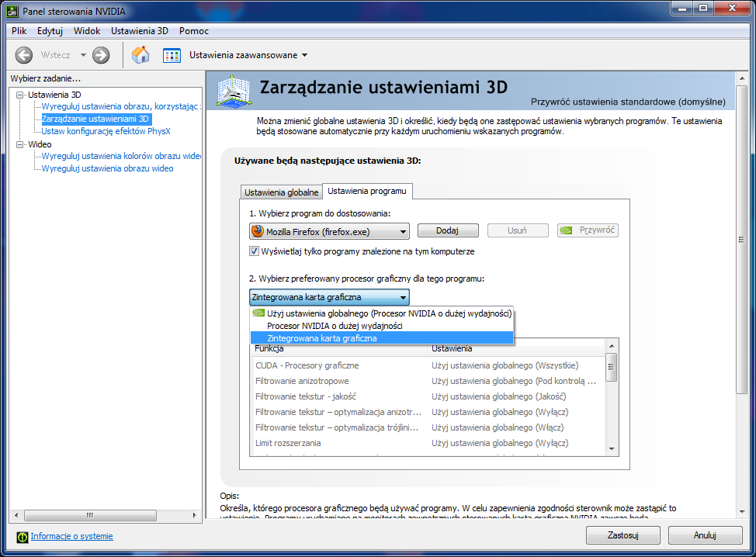Click the Anuluj button

coord(705,535)
